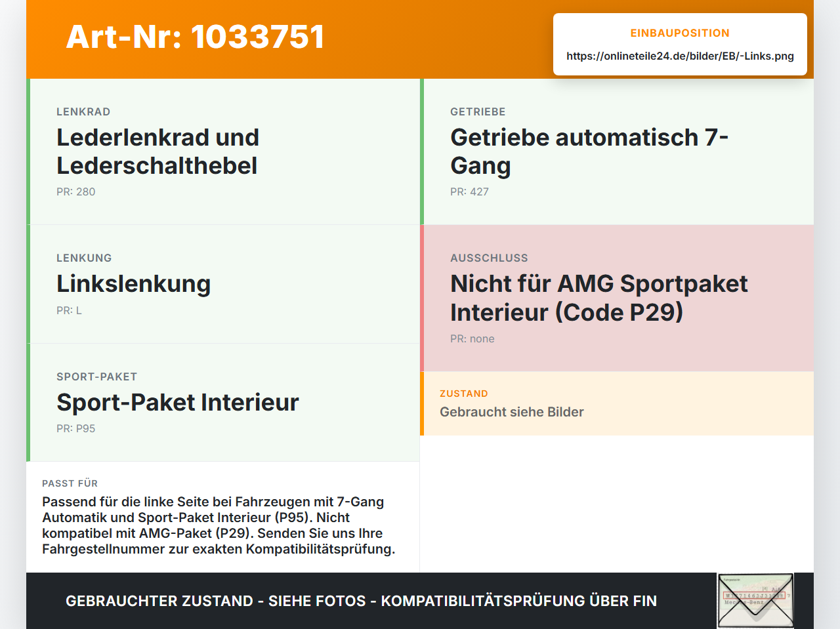Click the AUSSCHLUSS label
Viewport: 840px width, 629px height.
(x=489, y=258)
